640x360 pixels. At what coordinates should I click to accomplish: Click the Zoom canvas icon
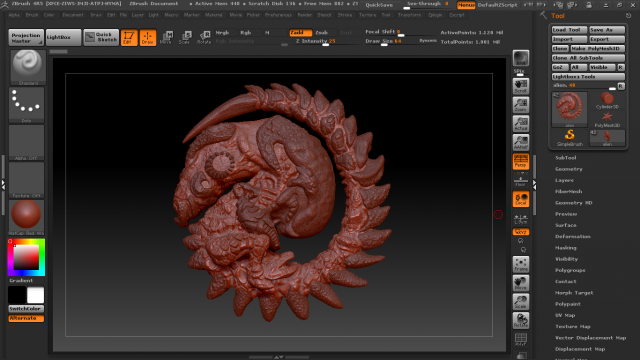point(521,105)
